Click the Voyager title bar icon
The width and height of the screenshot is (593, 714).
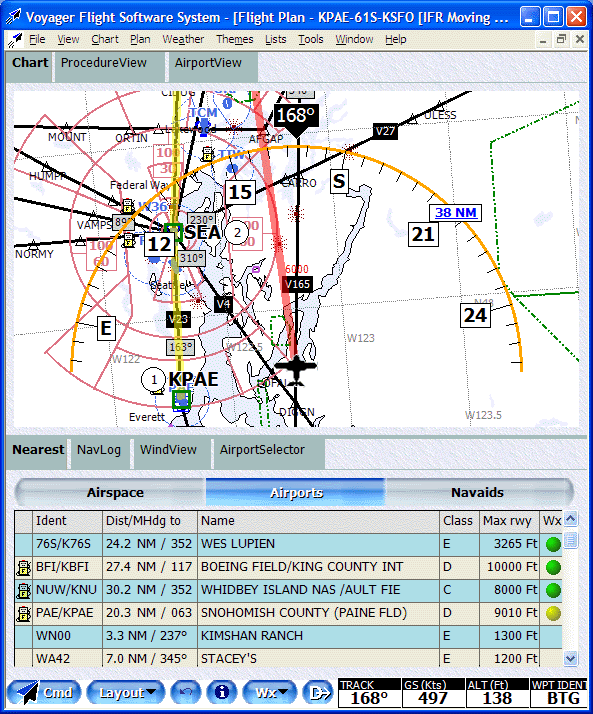pos(14,17)
